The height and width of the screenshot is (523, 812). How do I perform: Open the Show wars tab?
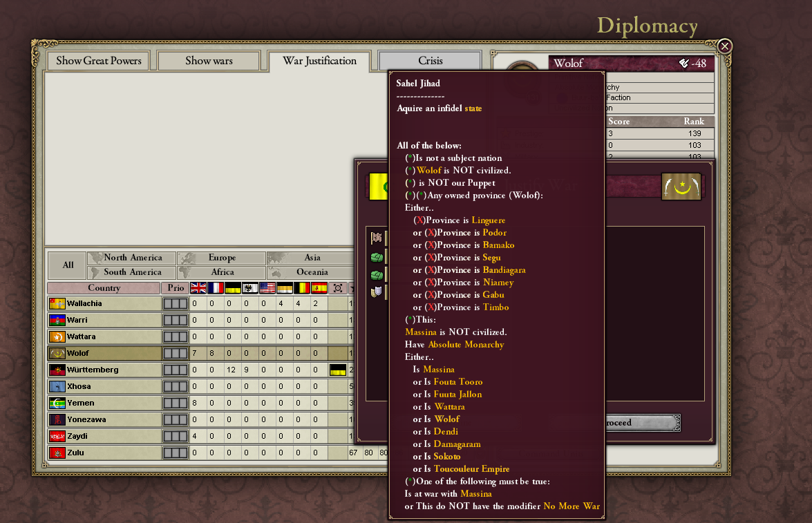coord(209,61)
